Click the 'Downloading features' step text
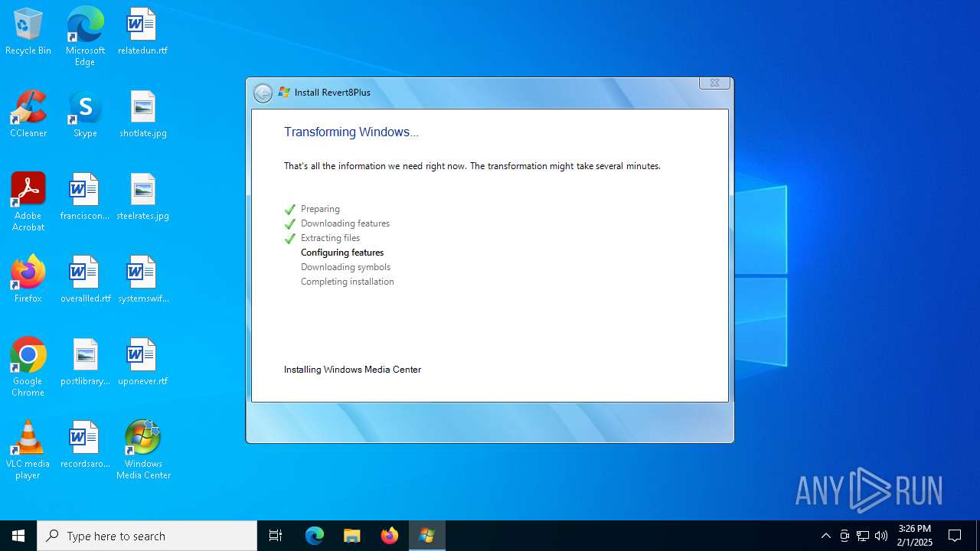Screen dimensions: 980x551 [x=345, y=223]
